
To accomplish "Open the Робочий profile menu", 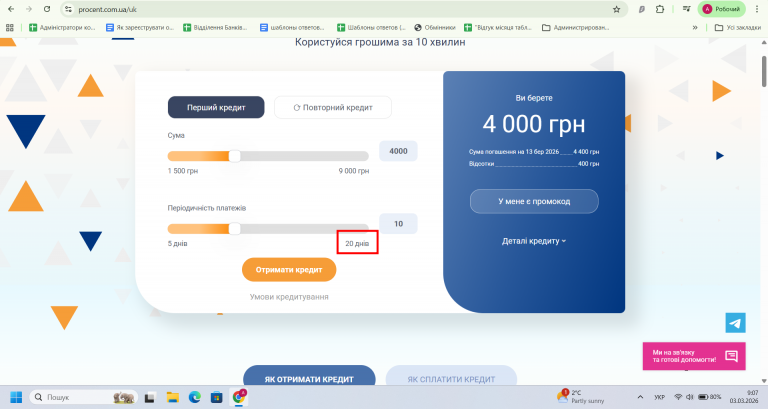I will pos(721,9).
